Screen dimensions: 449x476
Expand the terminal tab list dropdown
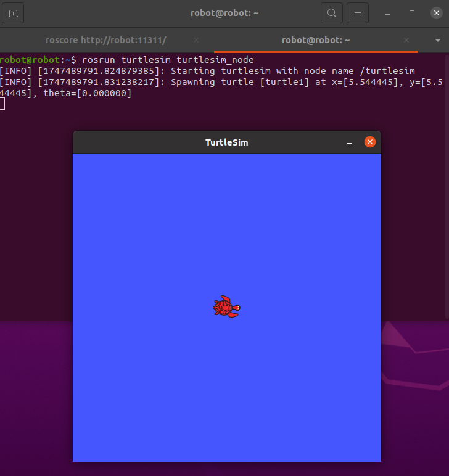438,40
